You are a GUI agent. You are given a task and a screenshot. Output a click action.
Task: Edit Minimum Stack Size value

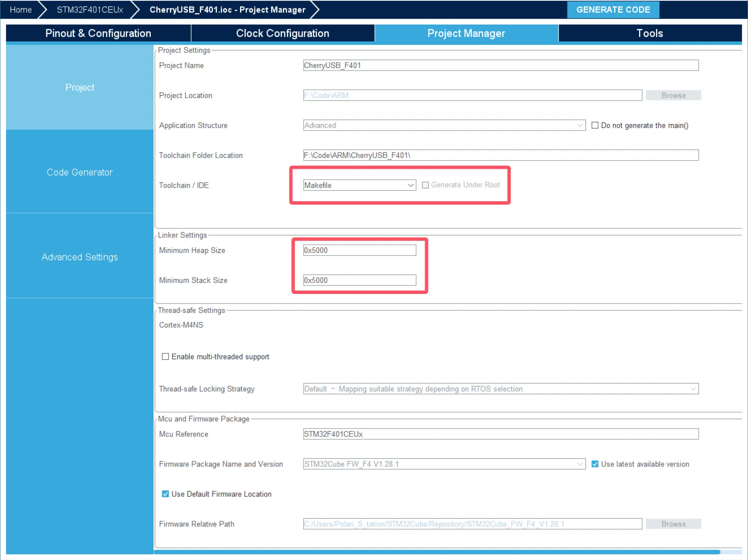coord(359,280)
